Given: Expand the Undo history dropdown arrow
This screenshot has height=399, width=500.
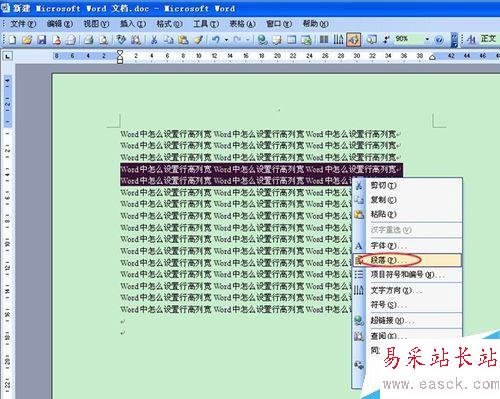Looking at the screenshot, I should [x=226, y=40].
